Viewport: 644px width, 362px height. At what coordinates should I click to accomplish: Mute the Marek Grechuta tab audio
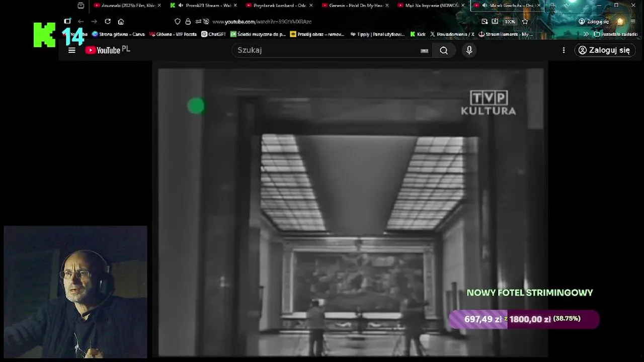485,6
